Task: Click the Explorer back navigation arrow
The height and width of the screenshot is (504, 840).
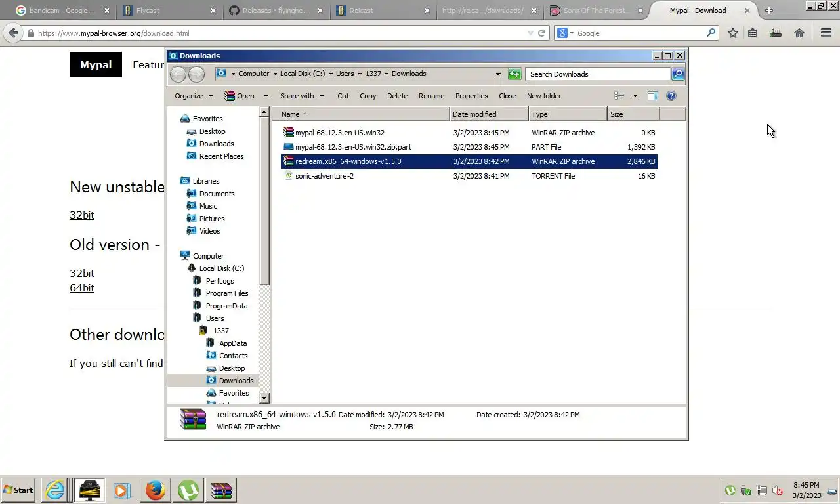Action: point(178,74)
